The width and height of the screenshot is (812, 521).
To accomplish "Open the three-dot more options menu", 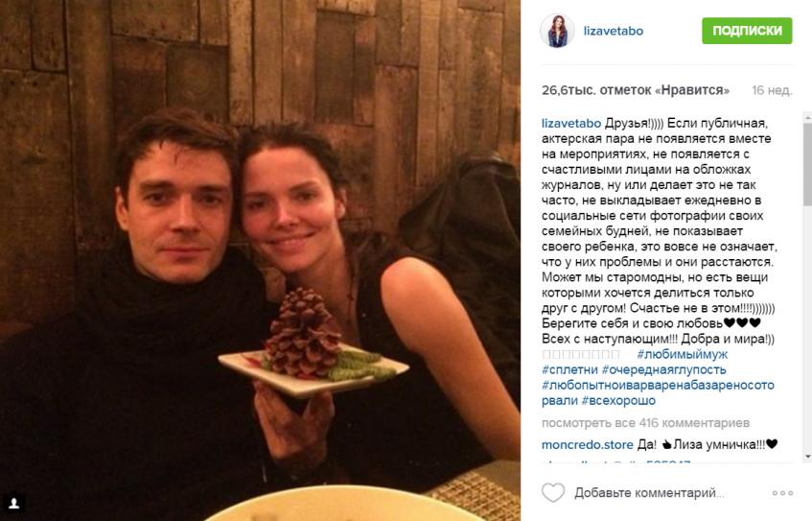I will [782, 493].
